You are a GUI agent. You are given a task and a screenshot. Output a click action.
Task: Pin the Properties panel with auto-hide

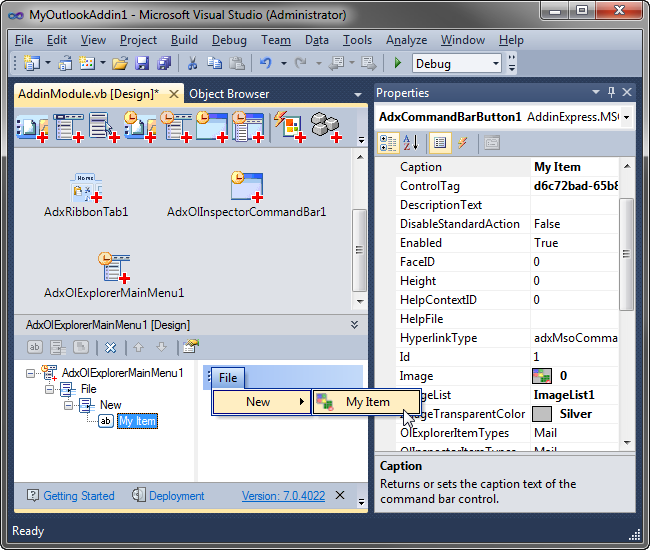click(611, 92)
